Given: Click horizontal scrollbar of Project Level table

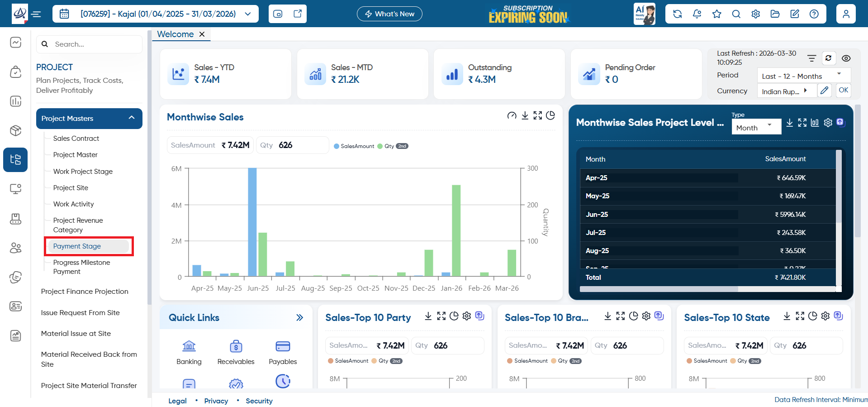Looking at the screenshot, I should [x=659, y=289].
